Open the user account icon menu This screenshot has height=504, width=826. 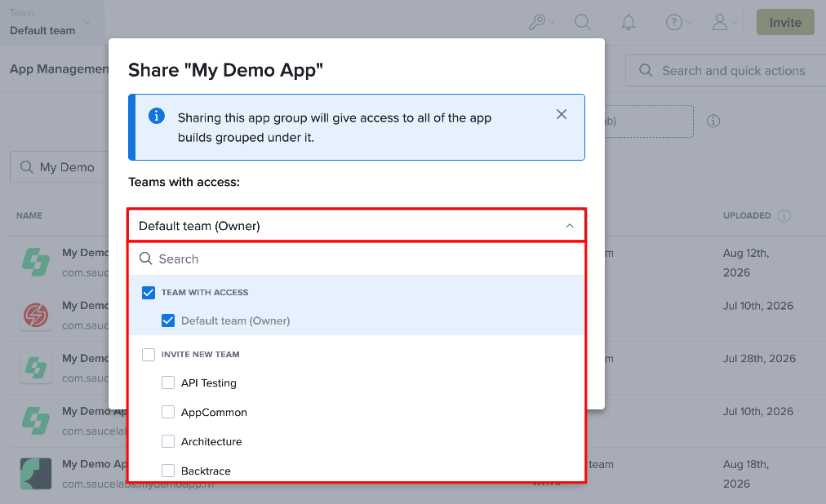pos(724,22)
